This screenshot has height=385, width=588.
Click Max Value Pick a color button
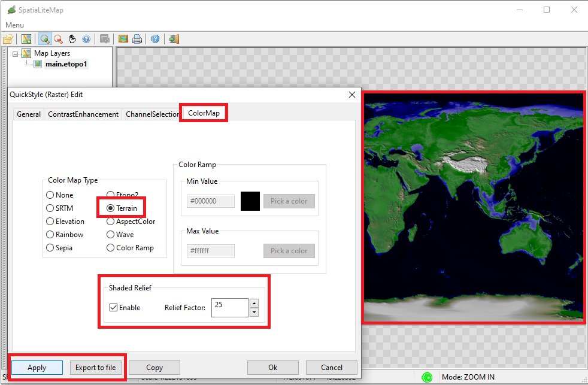289,251
